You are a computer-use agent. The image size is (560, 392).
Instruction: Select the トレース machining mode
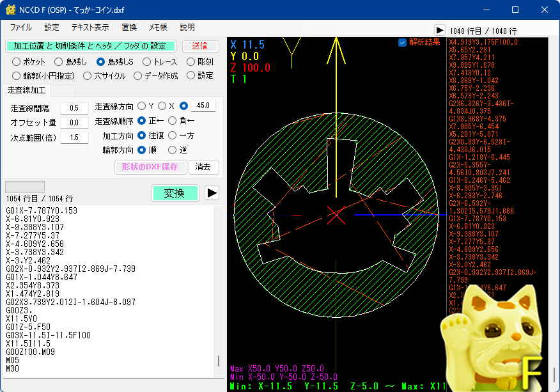[148, 61]
